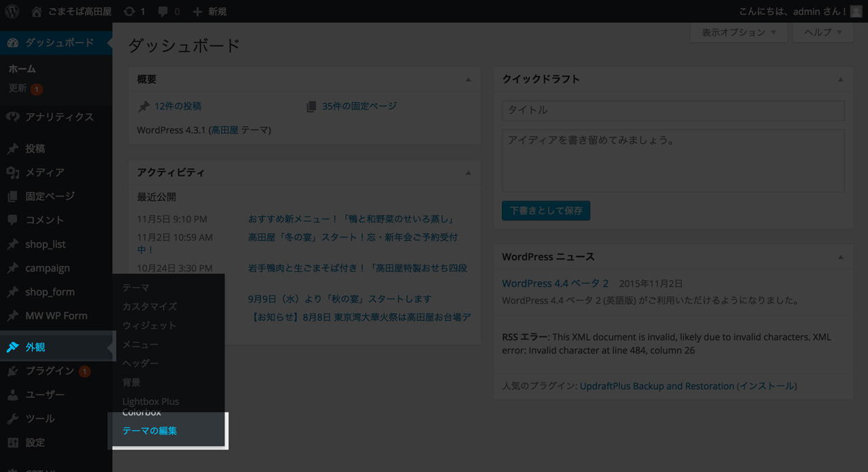
Task: Collapse the クイックドラフト panel with its arrow
Action: click(841, 79)
